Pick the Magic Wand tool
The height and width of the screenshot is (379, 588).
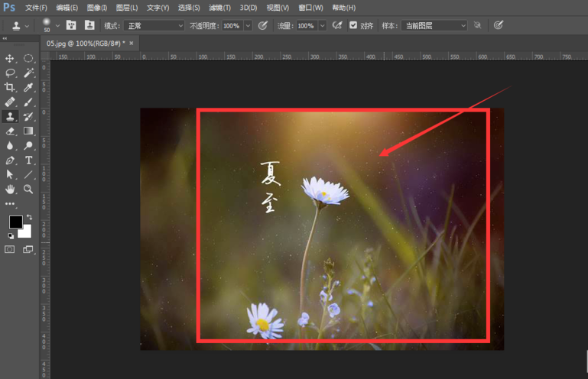(28, 73)
